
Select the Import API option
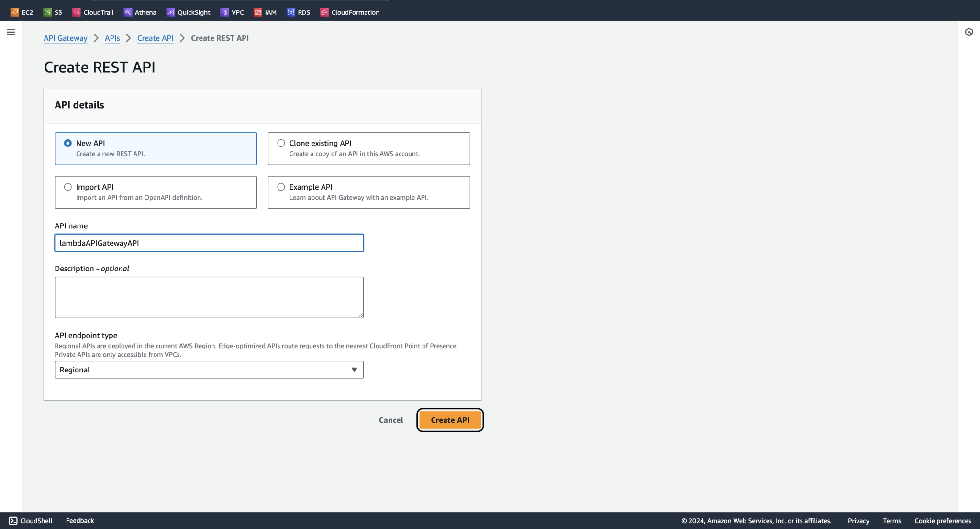[x=67, y=187]
